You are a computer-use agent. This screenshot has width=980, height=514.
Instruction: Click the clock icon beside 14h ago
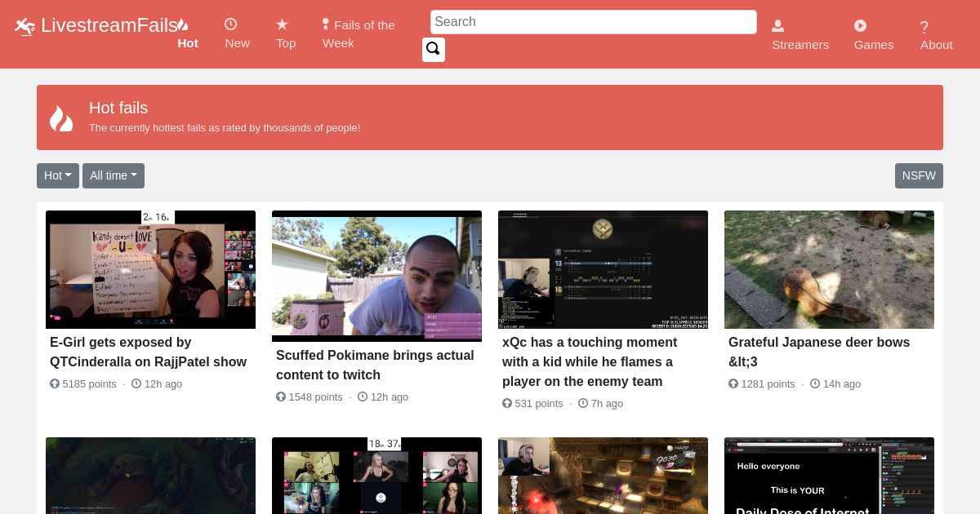[815, 383]
